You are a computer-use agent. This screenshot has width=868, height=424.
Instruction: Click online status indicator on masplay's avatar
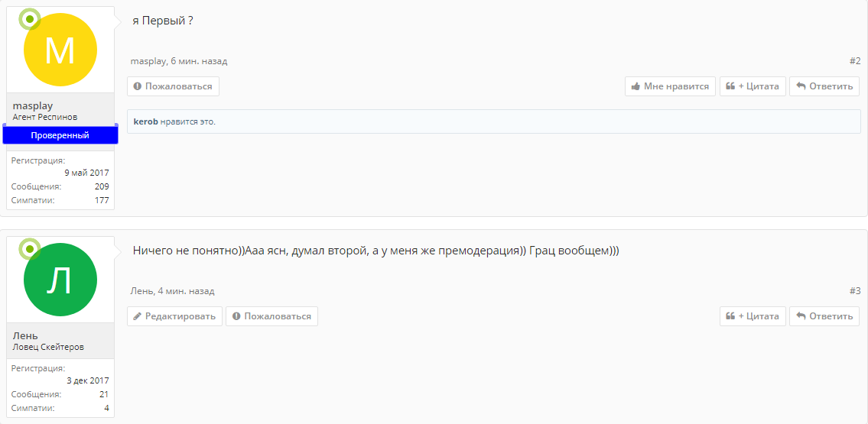click(29, 18)
